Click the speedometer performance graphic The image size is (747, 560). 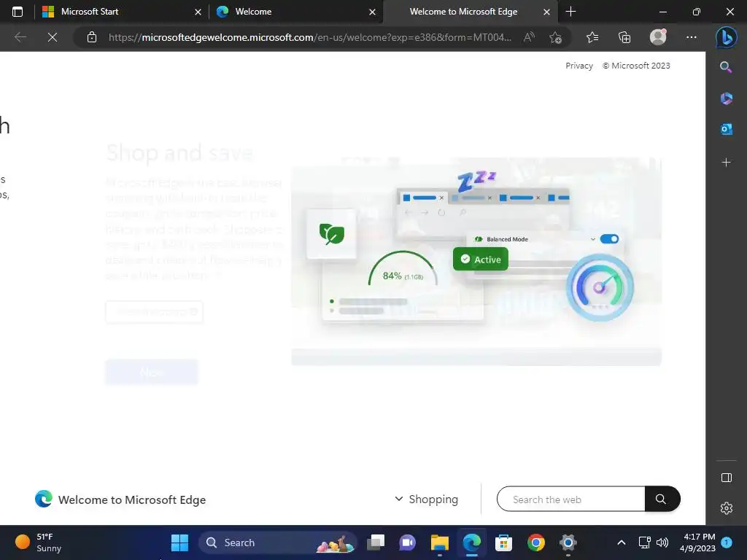[600, 287]
